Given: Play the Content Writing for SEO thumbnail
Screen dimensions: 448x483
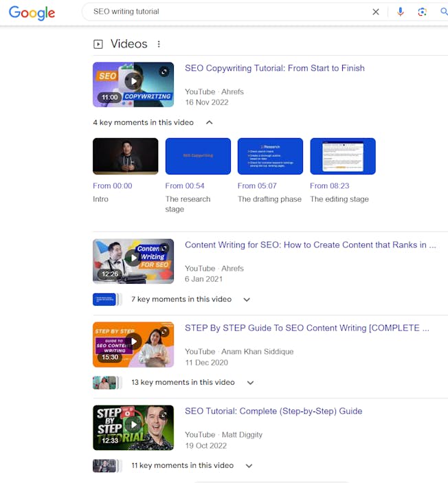Looking at the screenshot, I should [x=133, y=261].
